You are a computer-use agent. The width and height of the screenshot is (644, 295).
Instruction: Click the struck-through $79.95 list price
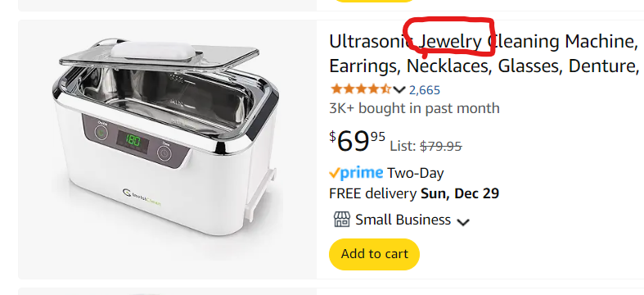[x=441, y=146]
